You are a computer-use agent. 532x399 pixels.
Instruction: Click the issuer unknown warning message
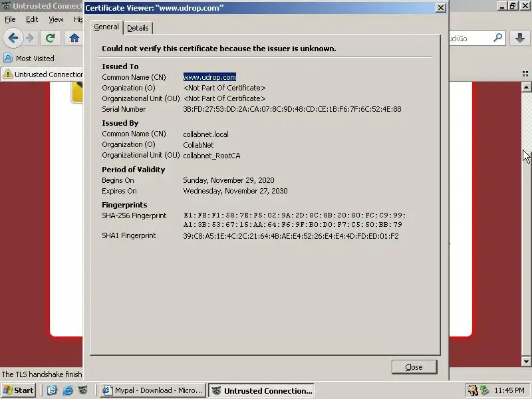coord(219,49)
